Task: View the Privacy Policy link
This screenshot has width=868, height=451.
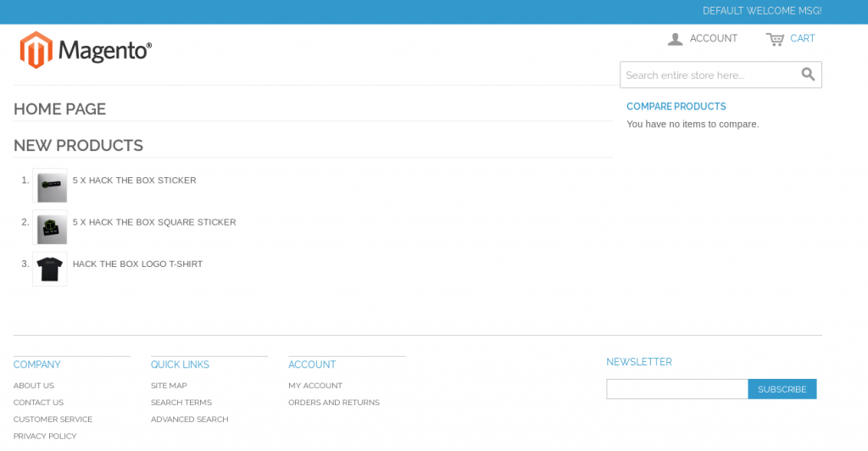Action: [46, 436]
